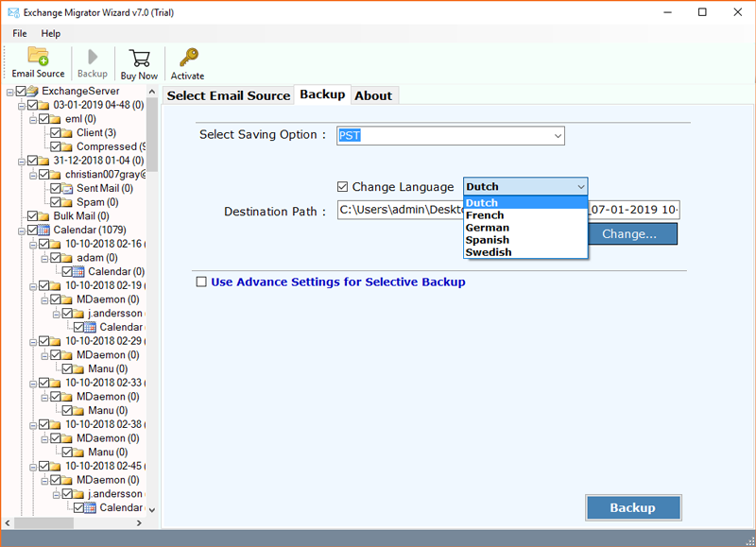Image resolution: width=756 pixels, height=547 pixels.
Task: Click the blue Backup button
Action: 633,507
